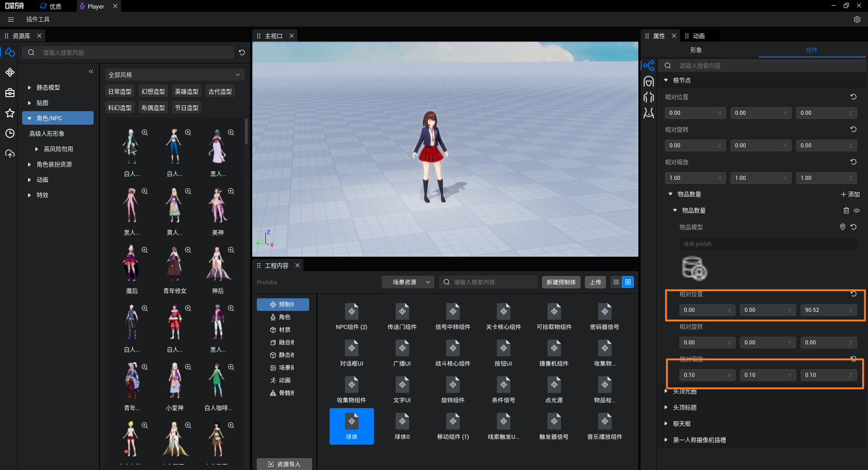868x470 pixels.
Task: Expand the 第一人称摄像机插槽 section
Action: pos(666,440)
